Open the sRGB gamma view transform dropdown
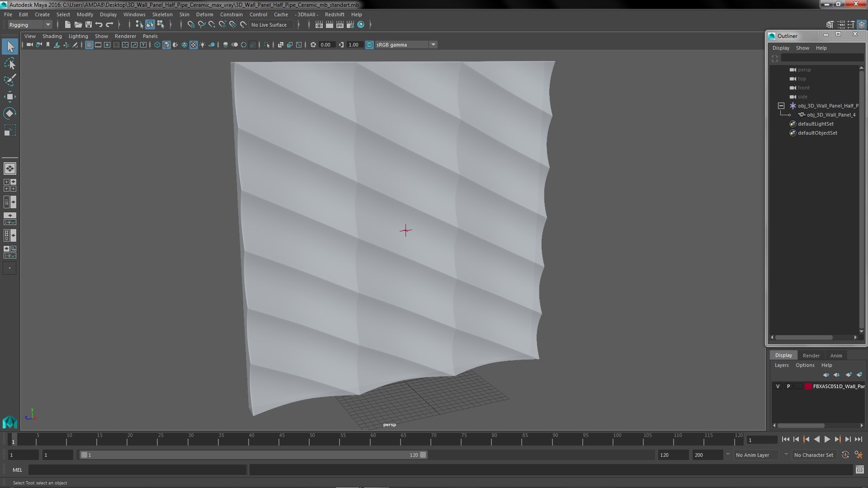The height and width of the screenshot is (488, 868). 406,45
